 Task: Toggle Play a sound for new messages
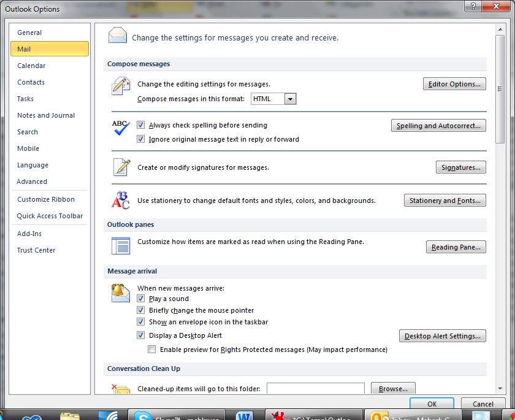click(141, 299)
